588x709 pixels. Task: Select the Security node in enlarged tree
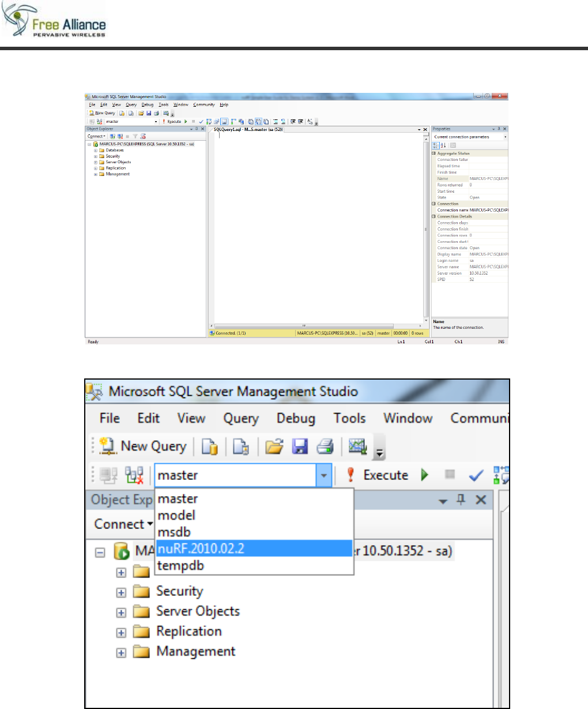[180, 591]
